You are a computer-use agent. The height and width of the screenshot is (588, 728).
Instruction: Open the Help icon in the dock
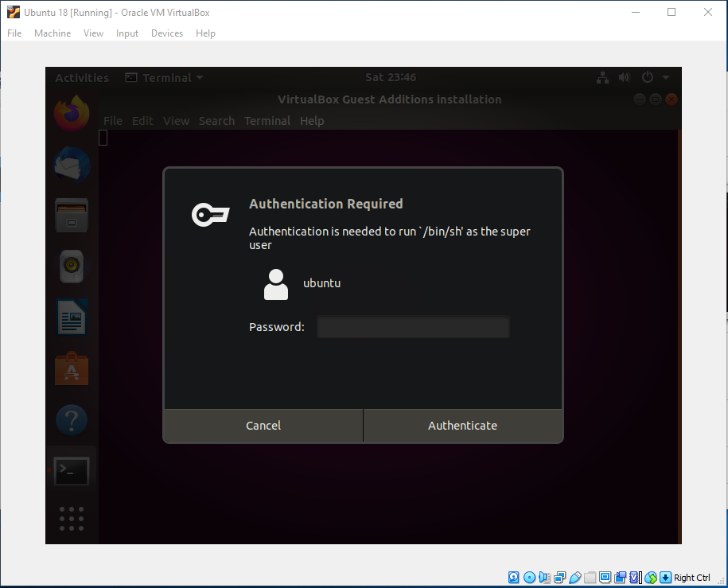click(x=72, y=420)
